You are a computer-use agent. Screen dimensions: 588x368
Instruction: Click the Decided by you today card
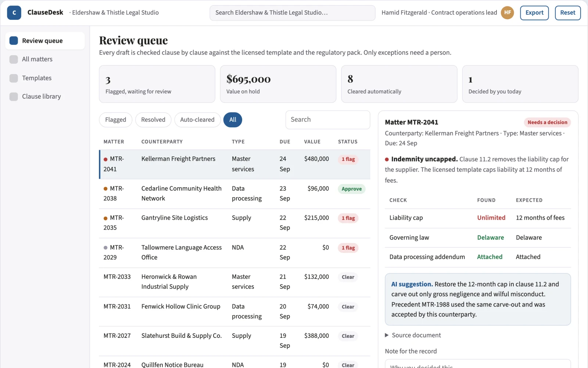point(520,84)
